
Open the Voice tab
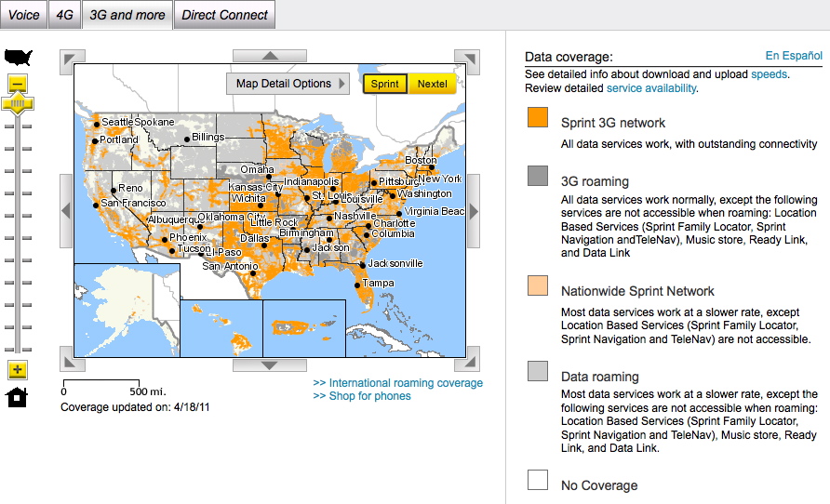[24, 15]
